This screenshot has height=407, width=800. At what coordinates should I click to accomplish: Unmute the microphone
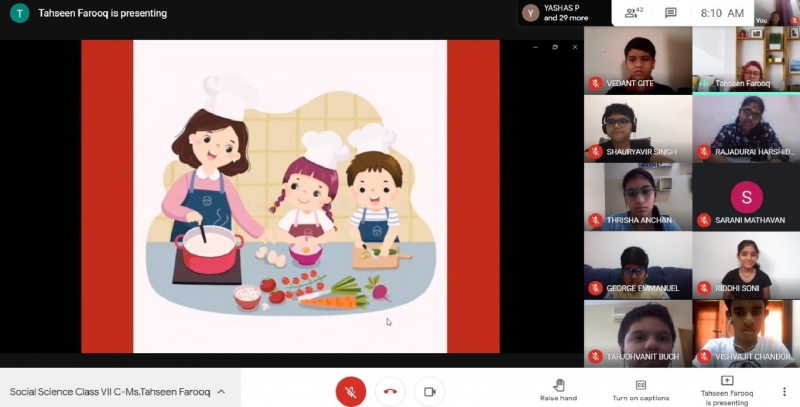tap(350, 392)
